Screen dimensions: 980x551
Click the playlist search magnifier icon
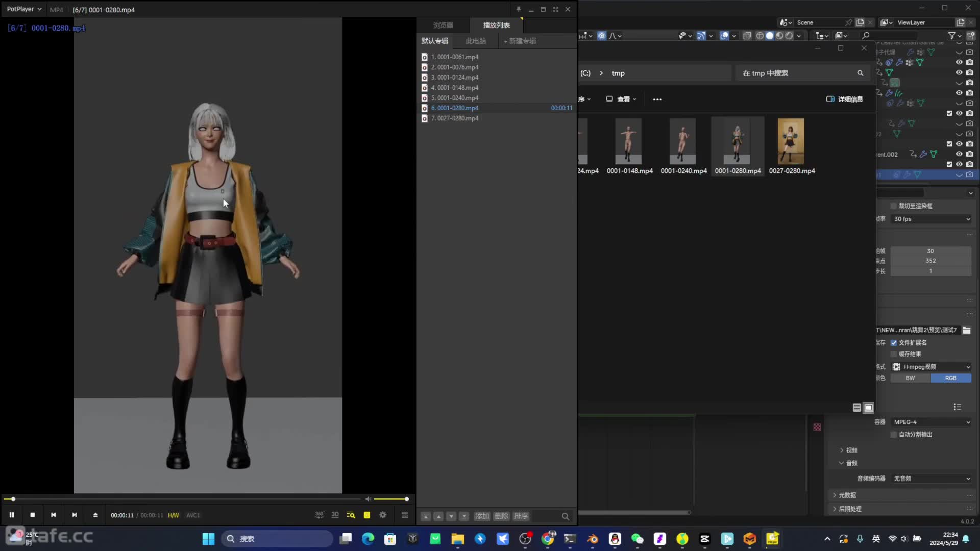pyautogui.click(x=566, y=516)
